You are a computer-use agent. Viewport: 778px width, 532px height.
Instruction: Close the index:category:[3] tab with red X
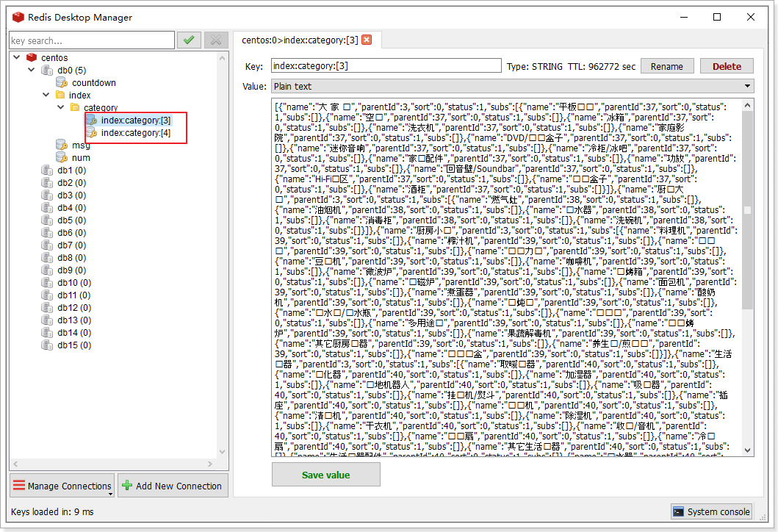coord(367,40)
